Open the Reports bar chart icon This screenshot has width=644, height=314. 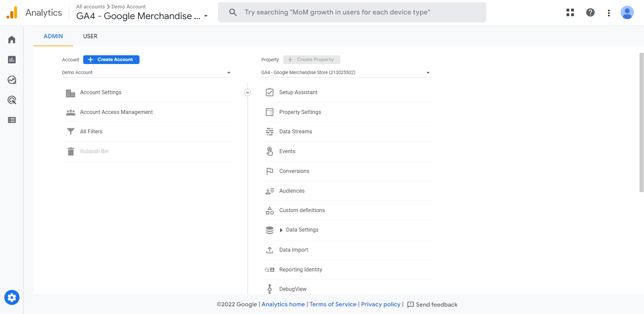(x=12, y=60)
